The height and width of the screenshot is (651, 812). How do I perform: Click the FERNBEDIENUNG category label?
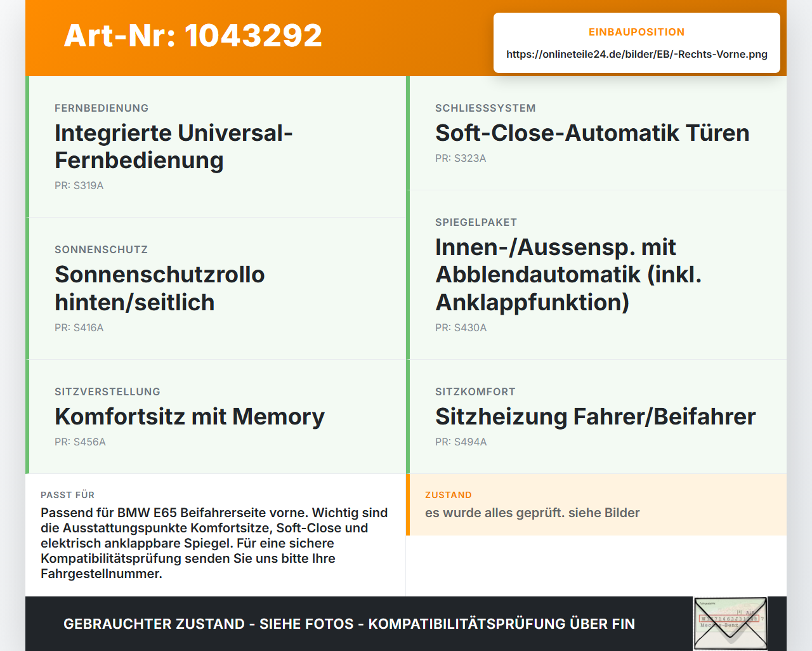click(x=101, y=108)
